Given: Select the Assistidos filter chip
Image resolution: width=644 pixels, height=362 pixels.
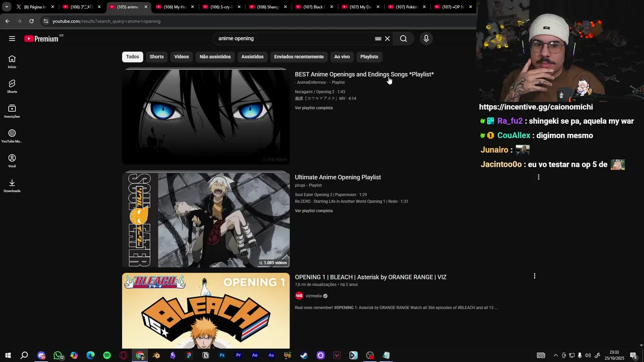Looking at the screenshot, I should tap(252, 57).
